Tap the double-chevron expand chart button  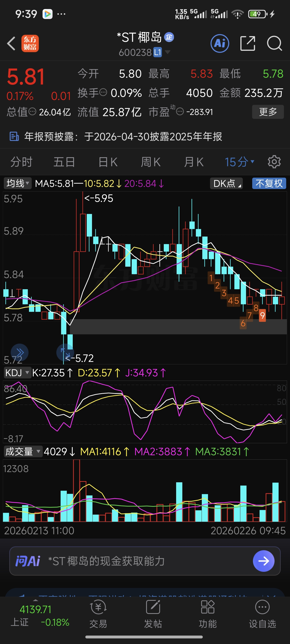click(x=19, y=352)
